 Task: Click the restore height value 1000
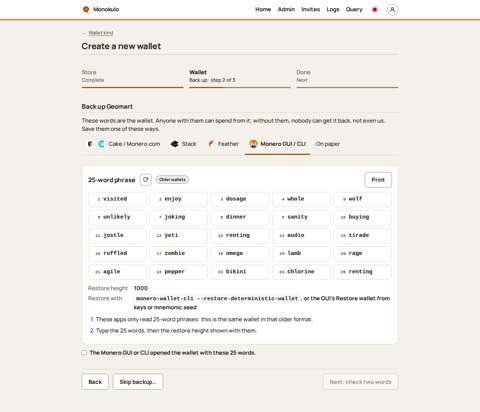tap(141, 288)
